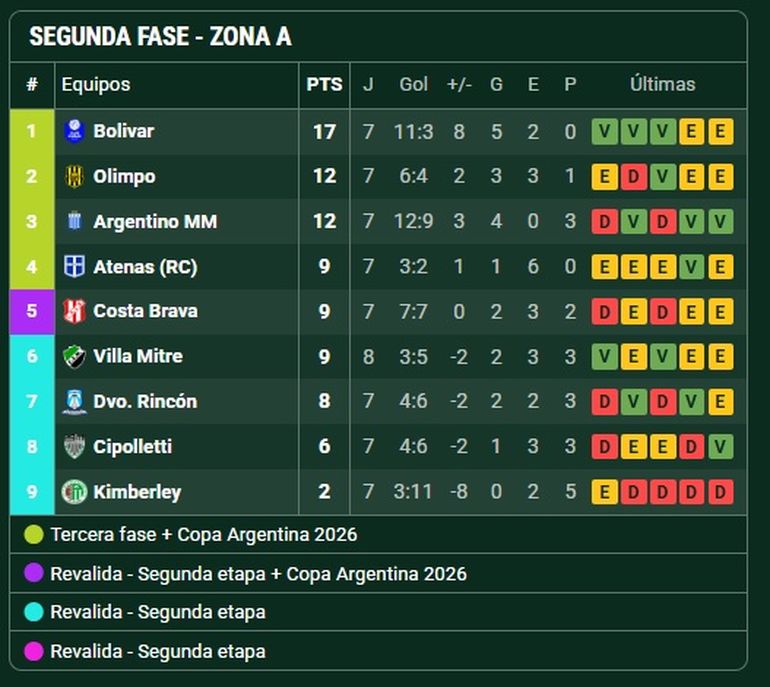Open the Bolivar team name link

(124, 131)
